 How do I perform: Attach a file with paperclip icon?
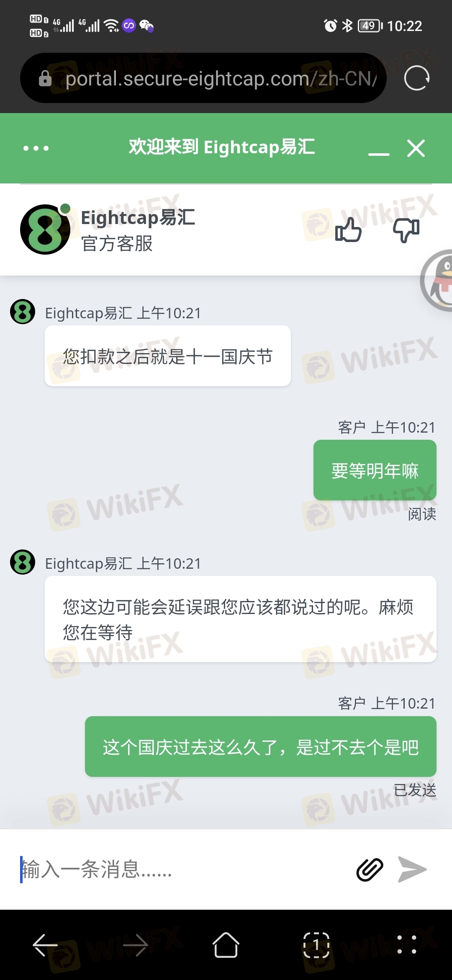click(370, 869)
